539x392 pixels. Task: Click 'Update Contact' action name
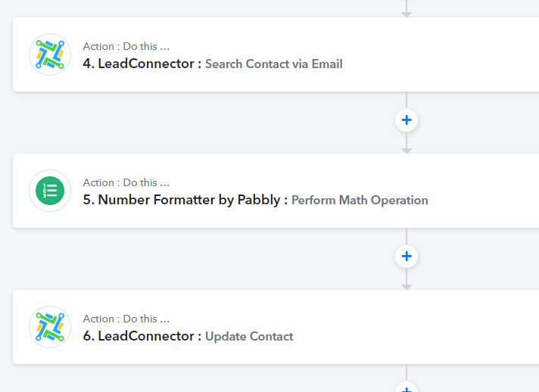[249, 336]
